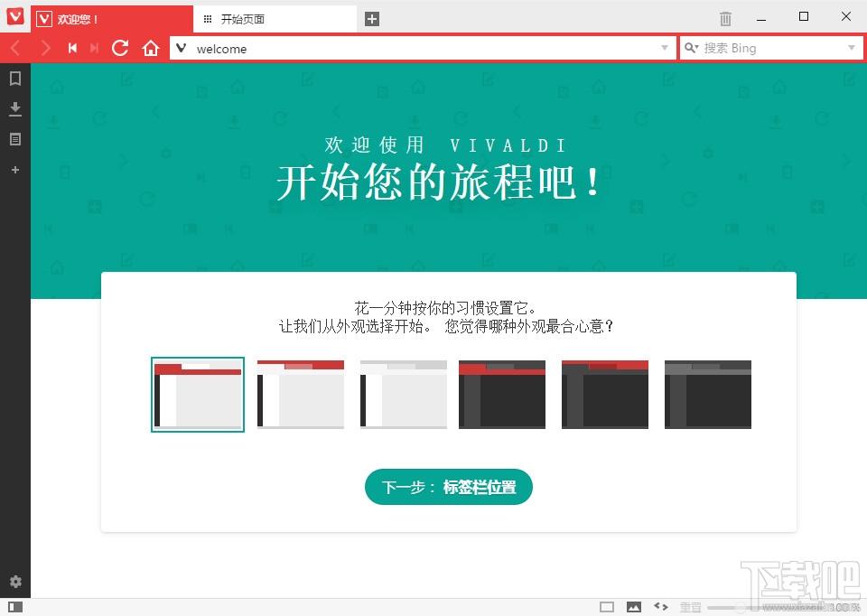Open the notes panel

[x=15, y=139]
